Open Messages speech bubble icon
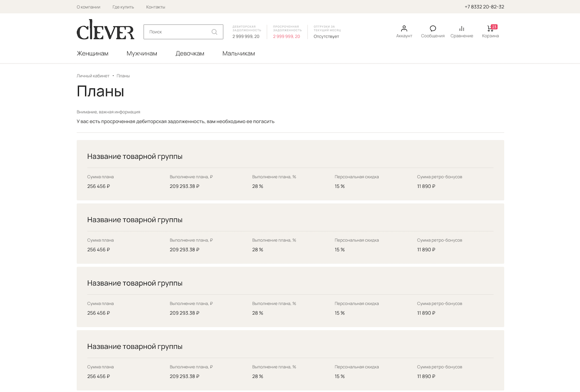The width and height of the screenshot is (580, 392). [432, 29]
